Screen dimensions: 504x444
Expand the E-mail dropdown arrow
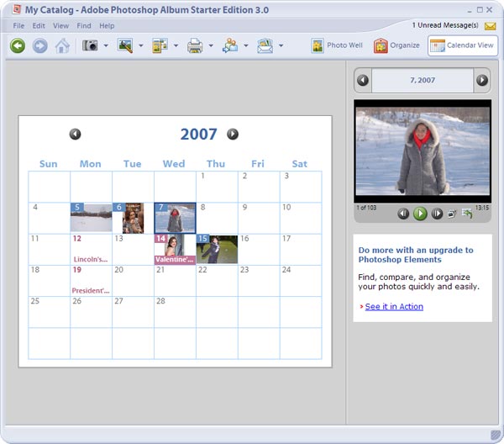point(281,45)
